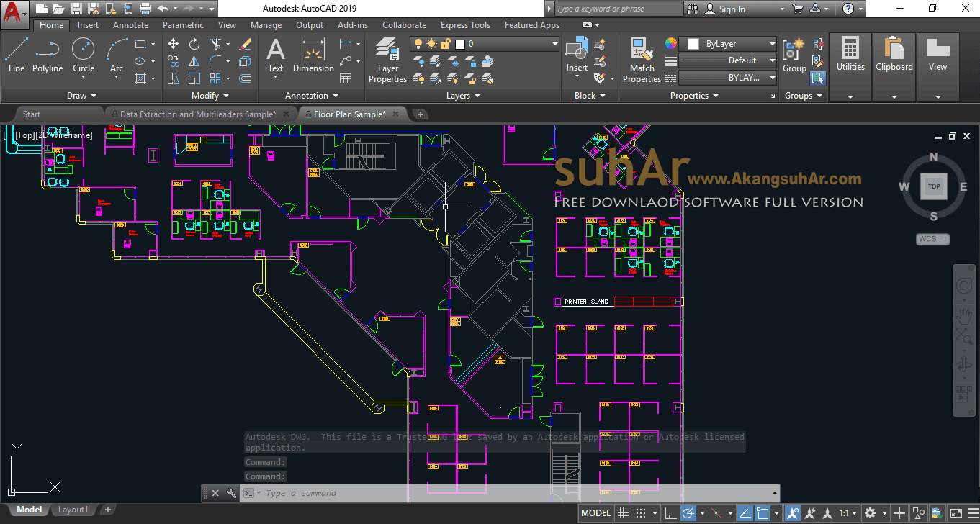
Task: Select the Scale tool
Action: pyautogui.click(x=194, y=78)
